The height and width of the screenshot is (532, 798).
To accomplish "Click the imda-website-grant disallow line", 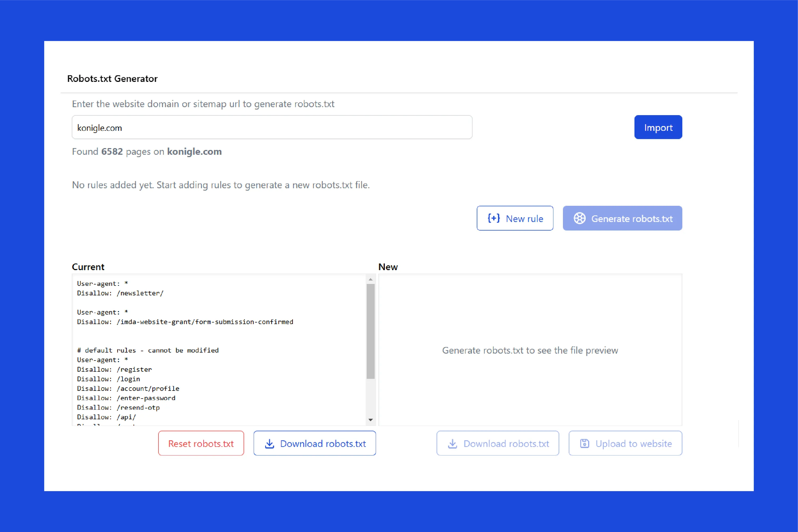I will [x=185, y=322].
